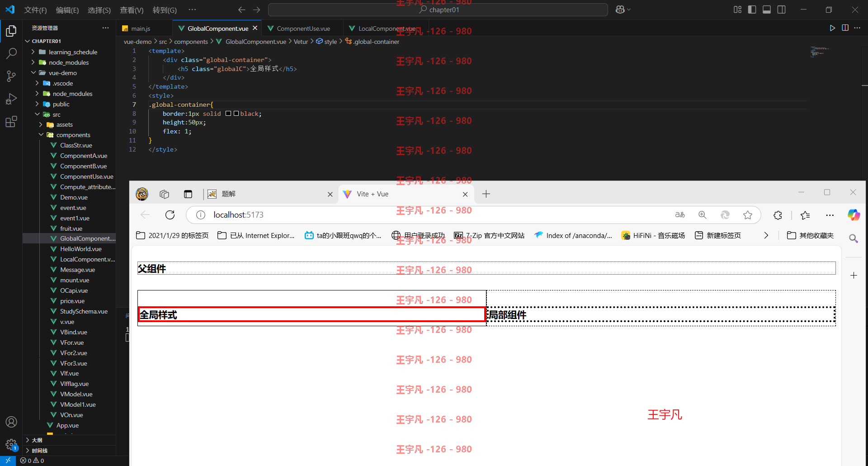Open the Copilot icon in browser toolbar
The height and width of the screenshot is (466, 868).
click(x=854, y=215)
